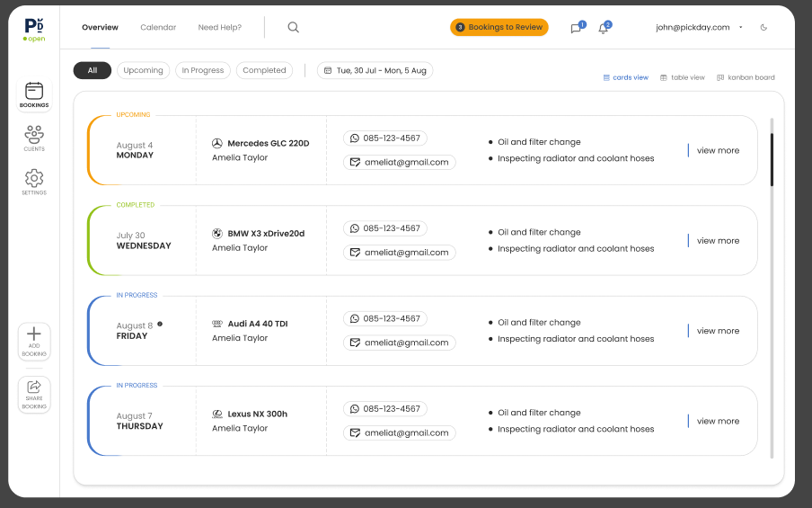Image resolution: width=812 pixels, height=508 pixels.
Task: Filter bookings by Completed
Action: (x=264, y=70)
